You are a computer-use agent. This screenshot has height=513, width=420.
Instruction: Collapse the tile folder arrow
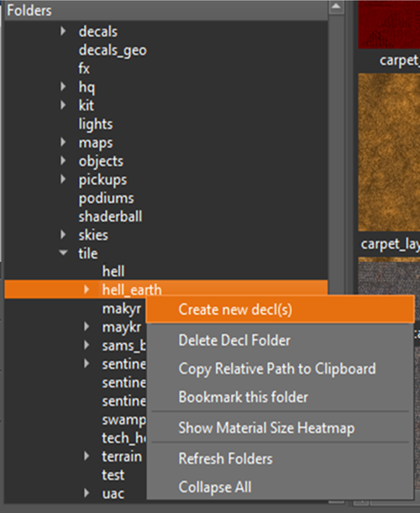[x=63, y=252]
